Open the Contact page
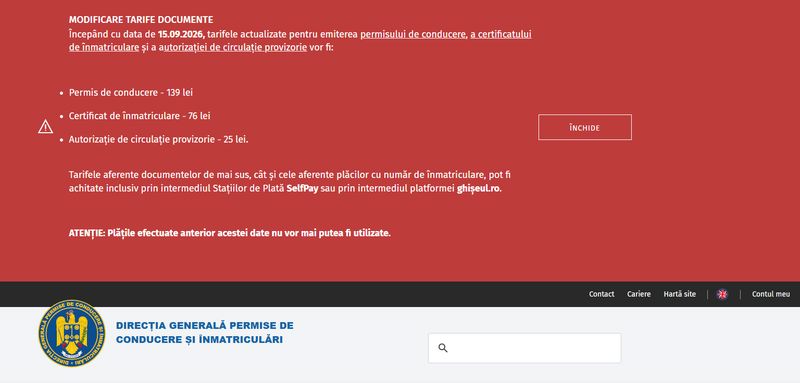800x383 pixels. coord(602,294)
